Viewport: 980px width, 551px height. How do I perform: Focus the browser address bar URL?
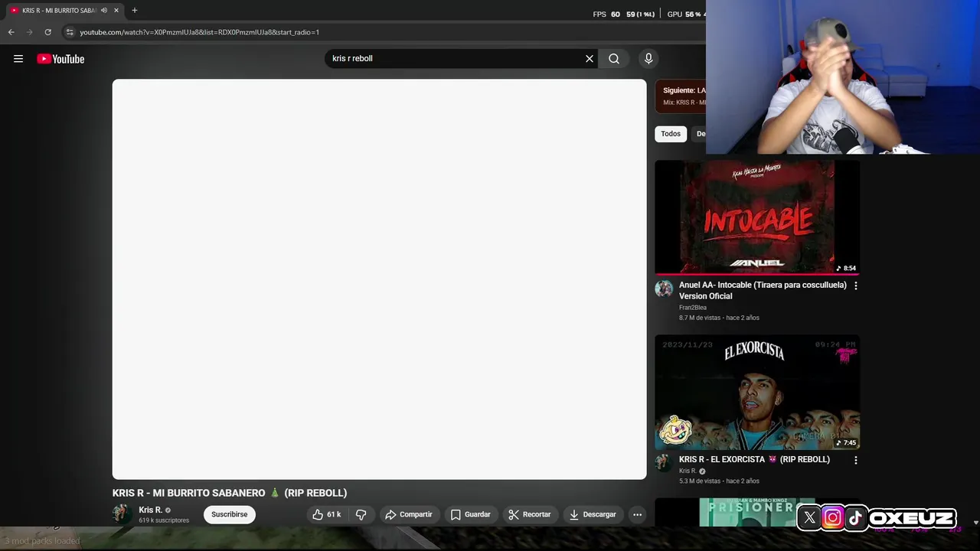coord(200,32)
